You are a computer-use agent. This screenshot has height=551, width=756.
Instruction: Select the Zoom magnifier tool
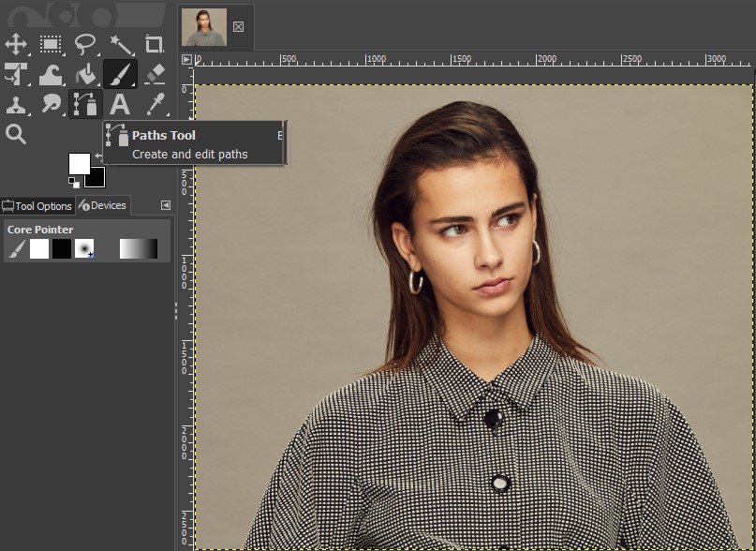click(16, 134)
